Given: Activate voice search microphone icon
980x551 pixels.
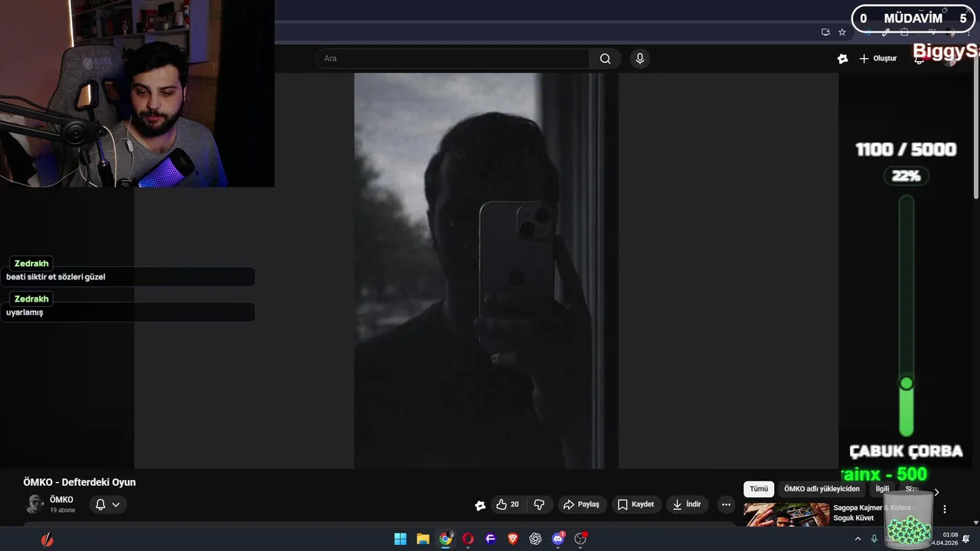Looking at the screenshot, I should tap(640, 59).
